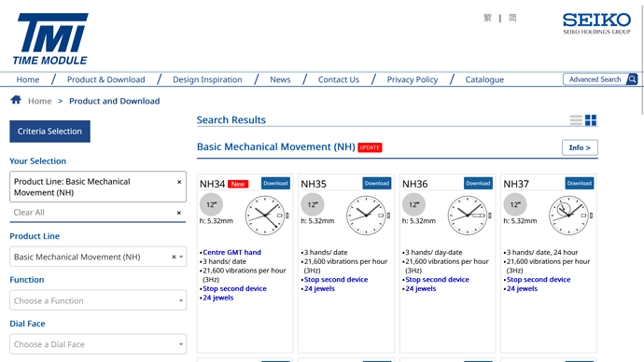Open NH34 watch dial diagram
This screenshot has width=644, height=362.
click(x=267, y=216)
